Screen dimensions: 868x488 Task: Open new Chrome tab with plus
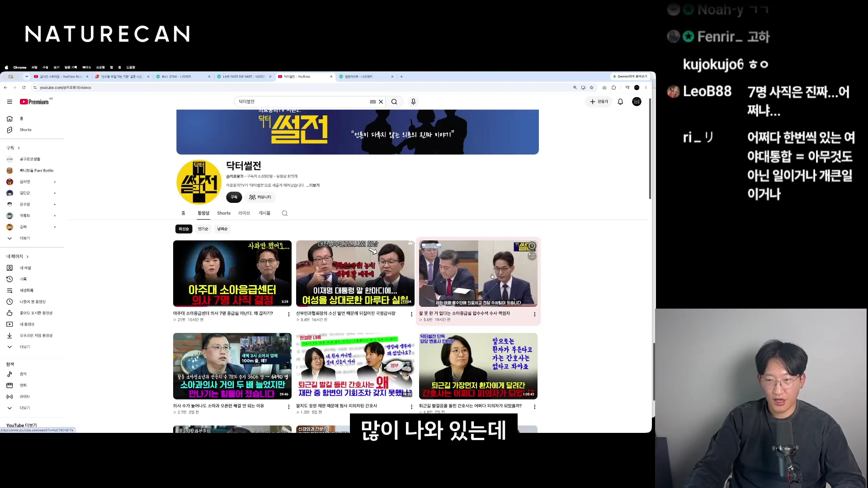[401, 77]
